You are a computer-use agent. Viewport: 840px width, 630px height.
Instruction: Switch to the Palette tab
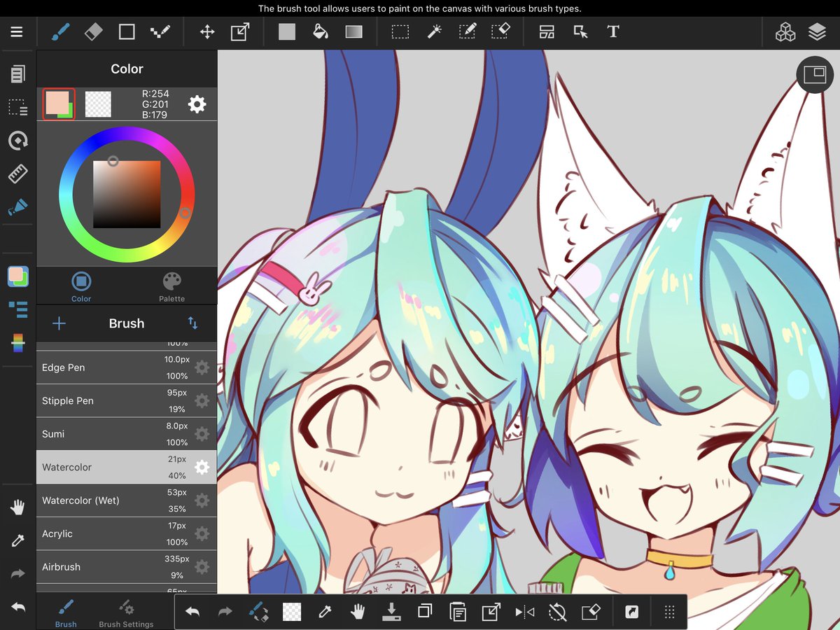click(171, 287)
